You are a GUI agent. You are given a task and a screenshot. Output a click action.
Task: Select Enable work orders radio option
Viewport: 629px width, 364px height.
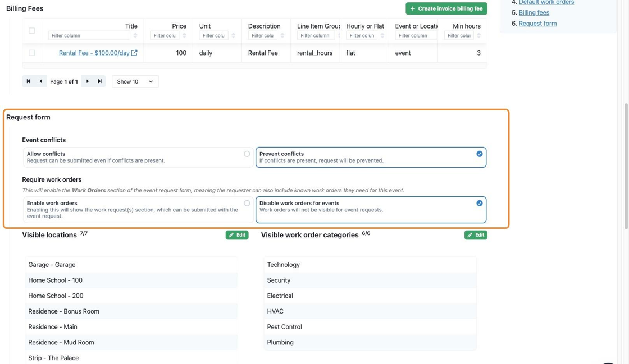click(x=138, y=209)
